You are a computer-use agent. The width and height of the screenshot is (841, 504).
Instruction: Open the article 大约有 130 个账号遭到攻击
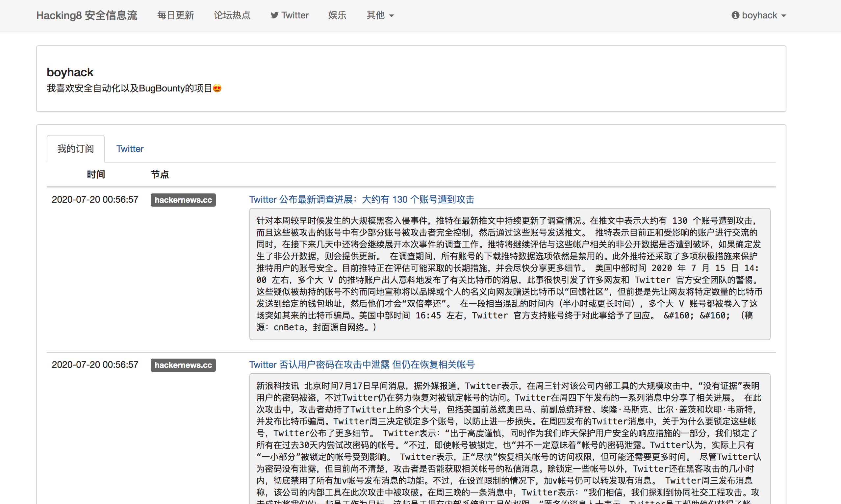(x=362, y=199)
